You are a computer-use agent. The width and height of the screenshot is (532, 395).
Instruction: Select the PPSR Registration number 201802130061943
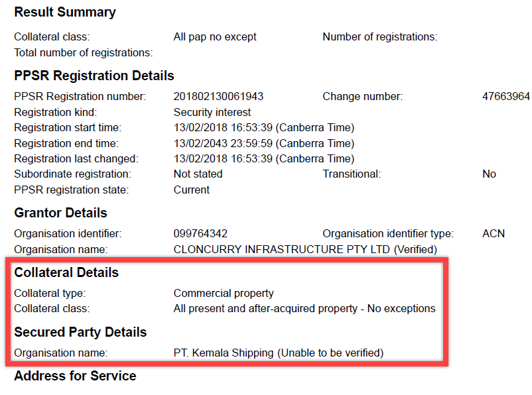218,96
